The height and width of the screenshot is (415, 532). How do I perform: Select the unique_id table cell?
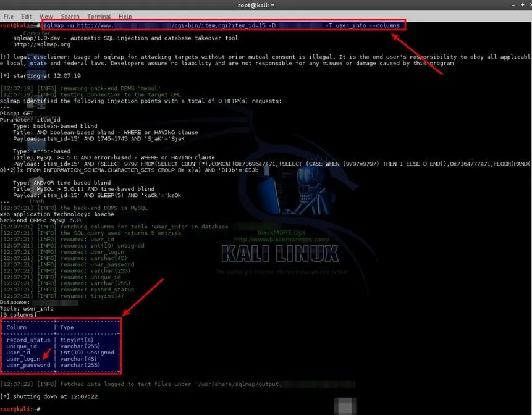(x=22, y=346)
